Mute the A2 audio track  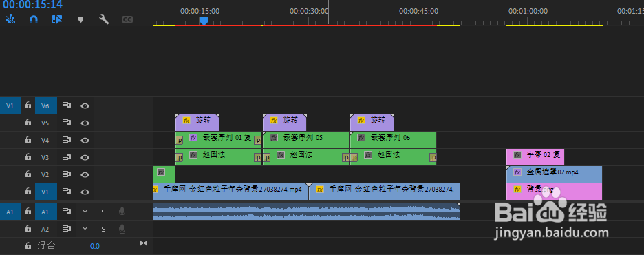85,229
